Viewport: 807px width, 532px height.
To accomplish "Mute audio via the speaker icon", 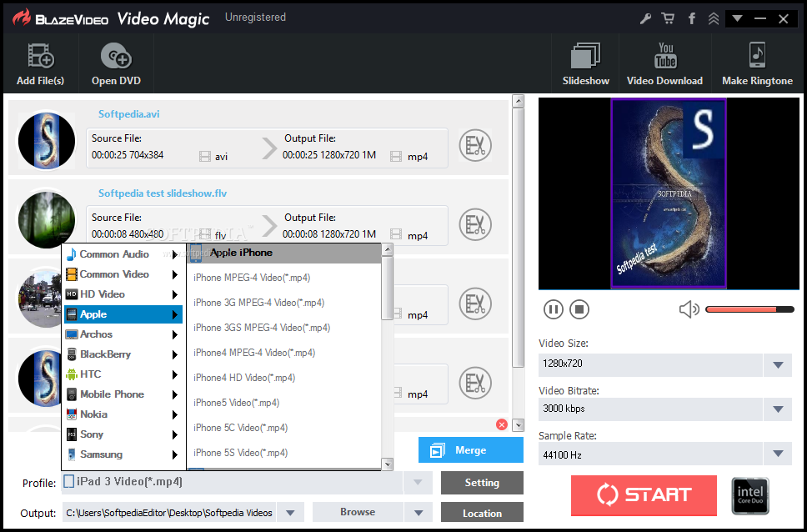I will pos(689,309).
